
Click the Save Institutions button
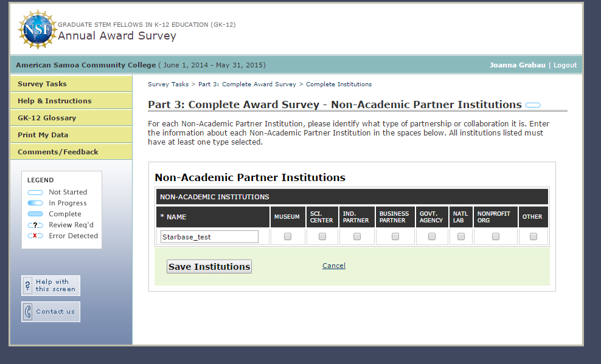point(209,266)
